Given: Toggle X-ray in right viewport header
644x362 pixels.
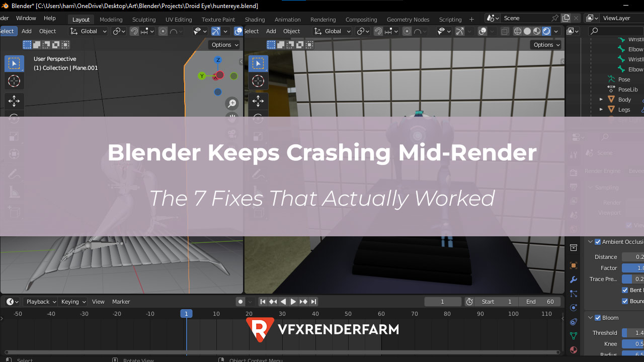Looking at the screenshot, I should point(505,31).
